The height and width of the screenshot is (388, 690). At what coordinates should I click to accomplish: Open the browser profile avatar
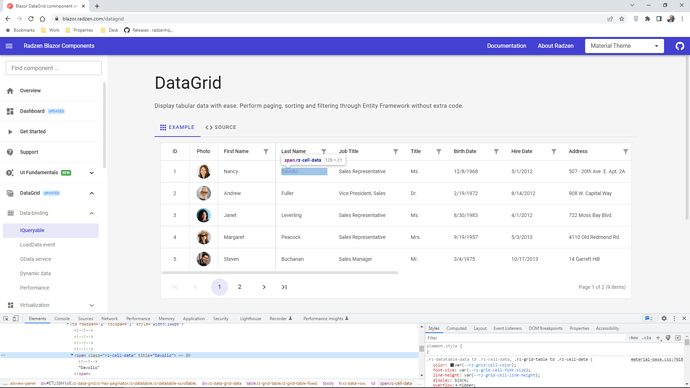pyautogui.click(x=671, y=19)
